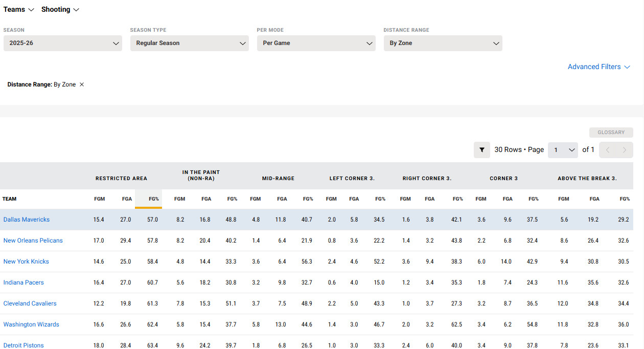The height and width of the screenshot is (349, 644).
Task: Remove the Distance Range By Zone filter chip
Action: tap(82, 84)
